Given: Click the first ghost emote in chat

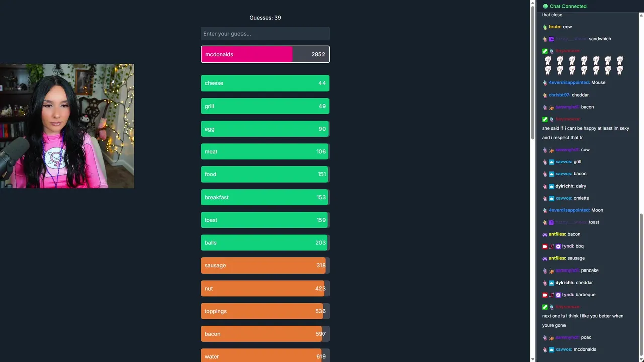Looking at the screenshot, I should (548, 61).
